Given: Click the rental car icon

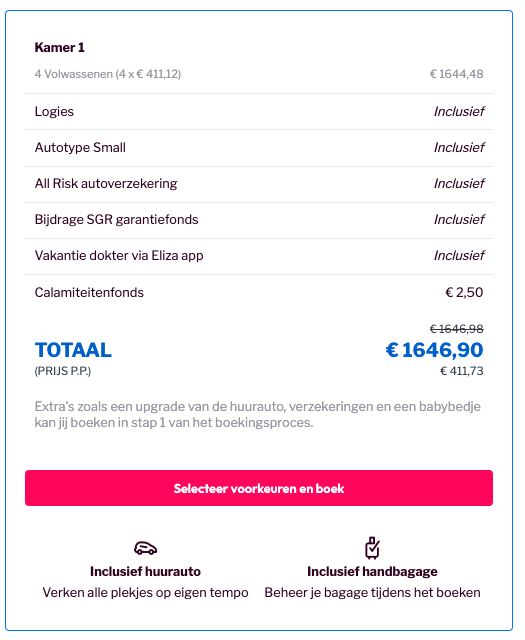Looking at the screenshot, I should 145,548.
